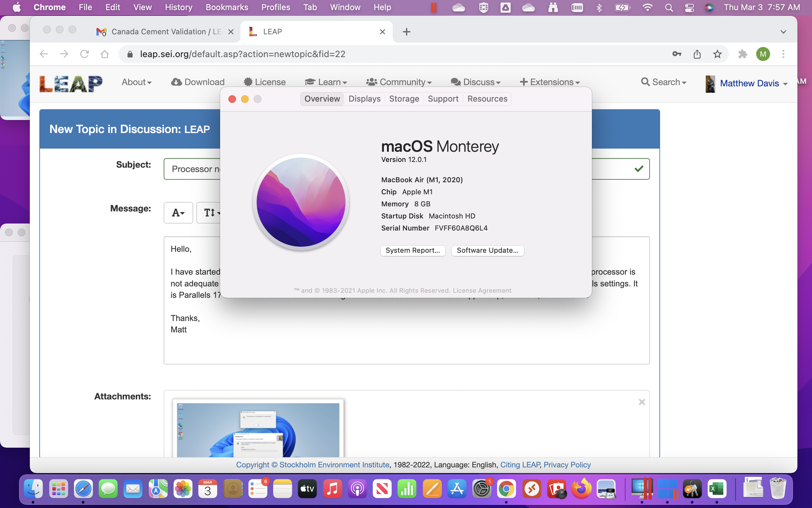Expand the Discuss dropdown menu
Image resolution: width=812 pixels, height=508 pixels.
tap(475, 82)
